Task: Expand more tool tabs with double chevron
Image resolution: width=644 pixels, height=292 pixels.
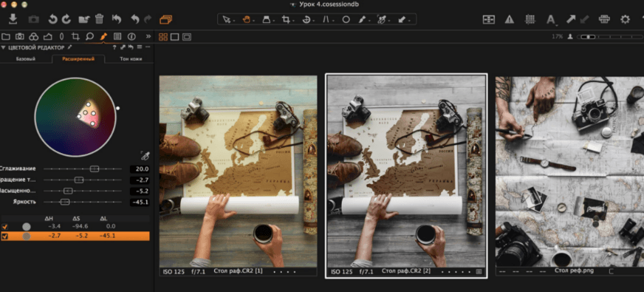Action: point(148,36)
